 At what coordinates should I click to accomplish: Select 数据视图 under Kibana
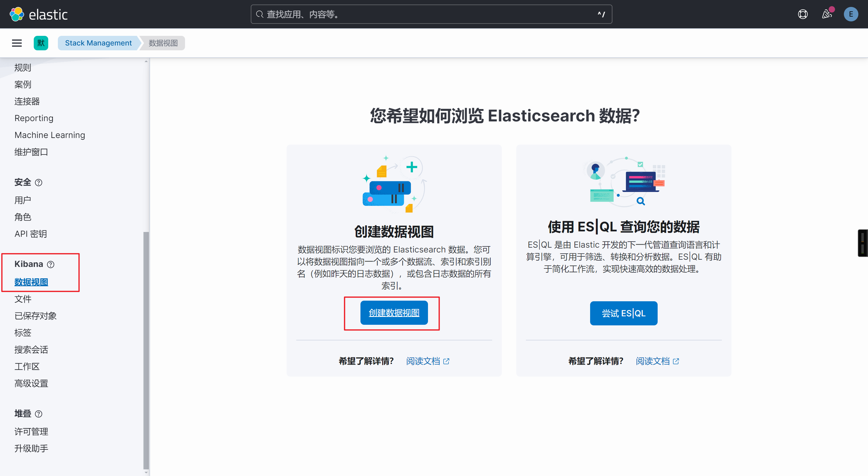(x=31, y=282)
